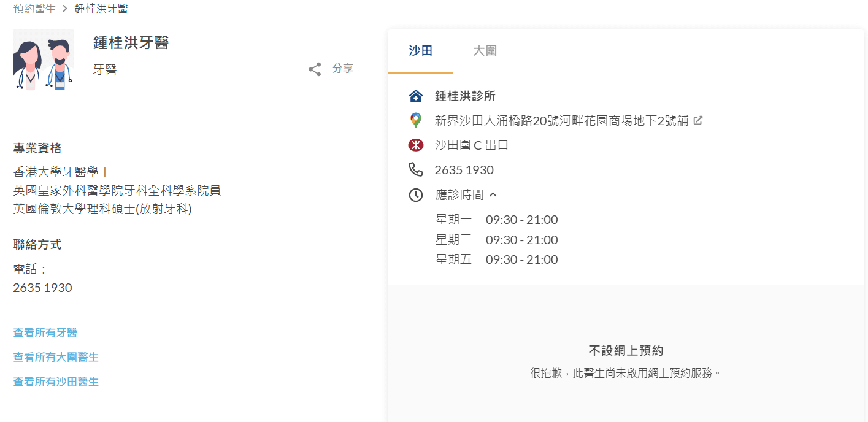
Task: Click the 查看所有大圍醫生 link
Action: [x=55, y=356]
